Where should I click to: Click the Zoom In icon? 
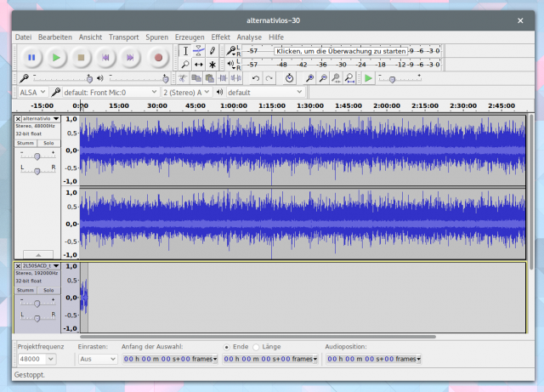coord(309,78)
